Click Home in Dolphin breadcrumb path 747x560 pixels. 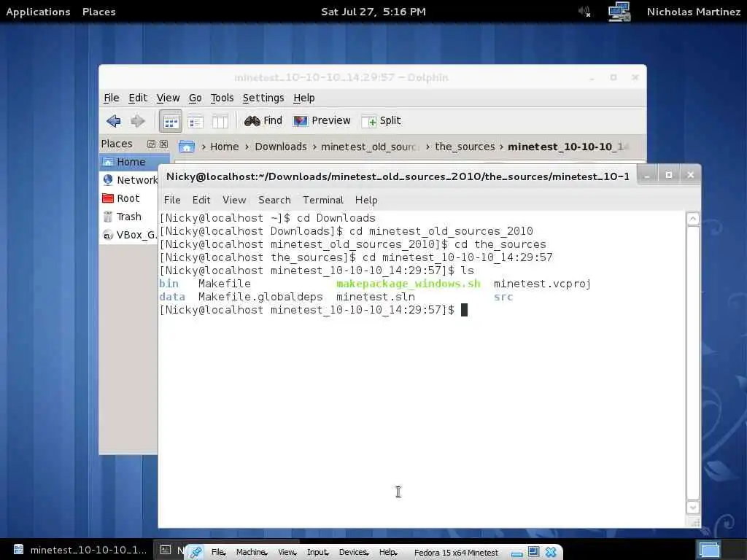click(225, 147)
